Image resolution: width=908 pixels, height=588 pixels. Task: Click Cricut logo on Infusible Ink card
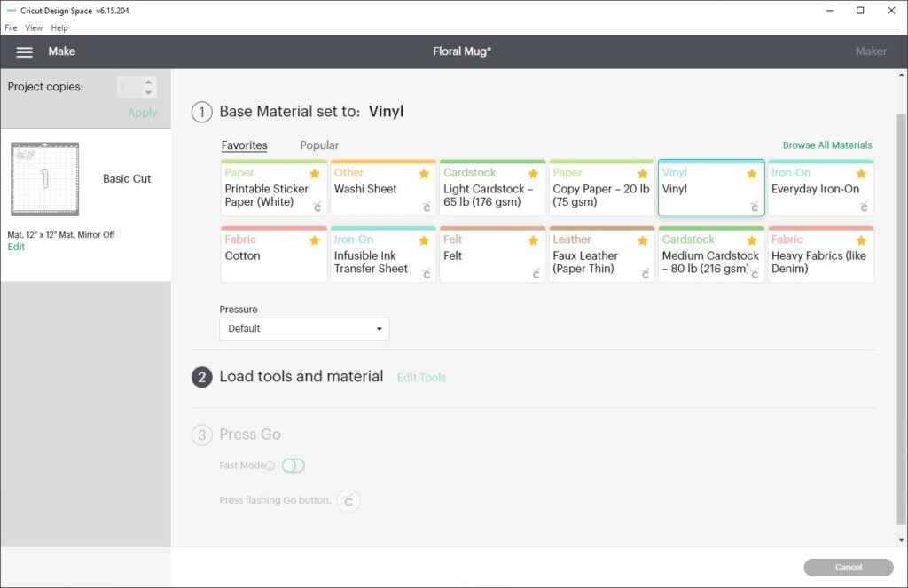pyautogui.click(x=427, y=273)
